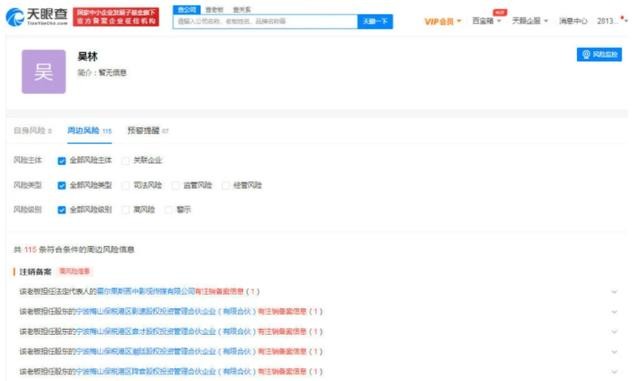Open the first 宁波梅山保税港区 partnership link
The width and height of the screenshot is (640, 381).
[166, 312]
